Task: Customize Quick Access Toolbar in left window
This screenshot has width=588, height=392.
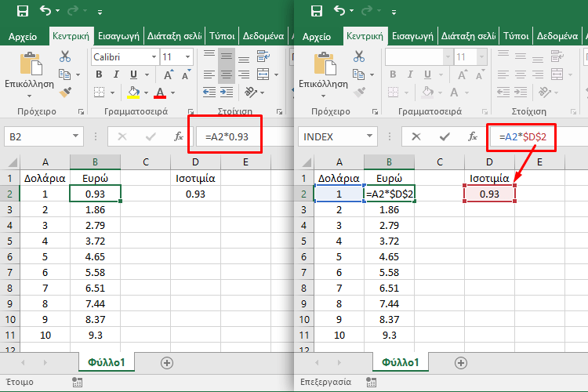Action: [x=100, y=13]
